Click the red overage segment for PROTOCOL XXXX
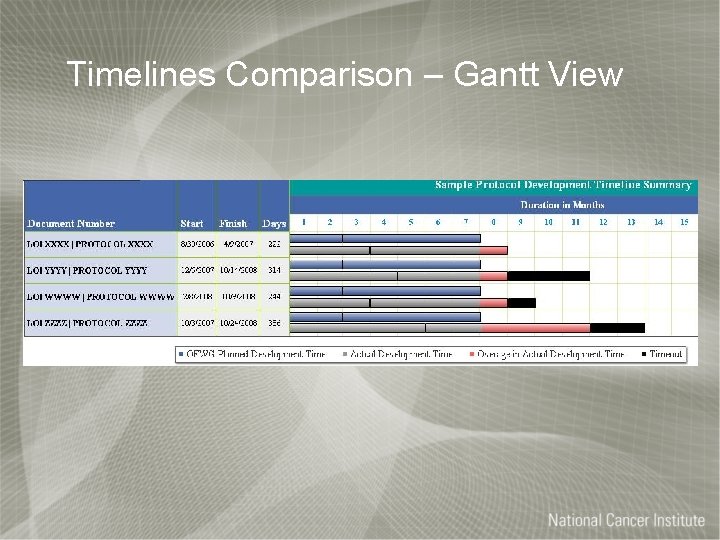 point(494,250)
